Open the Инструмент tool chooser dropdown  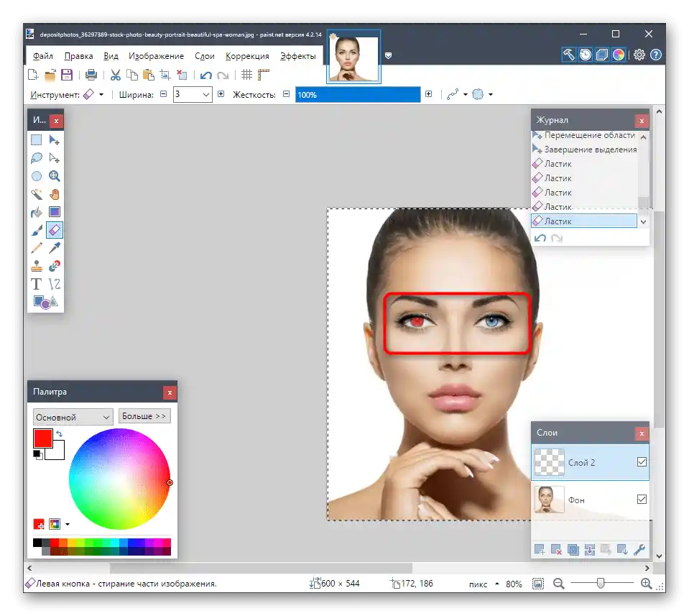(101, 94)
